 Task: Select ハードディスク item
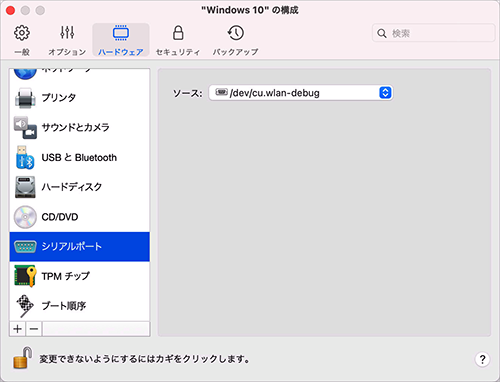coord(80,187)
